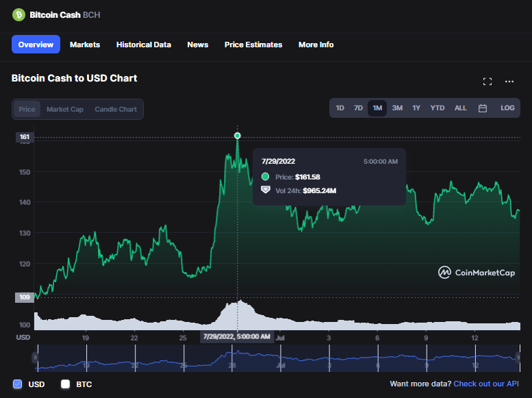This screenshot has height=398, width=532.
Task: Click the BCH ticker symbol text
Action: tap(92, 15)
